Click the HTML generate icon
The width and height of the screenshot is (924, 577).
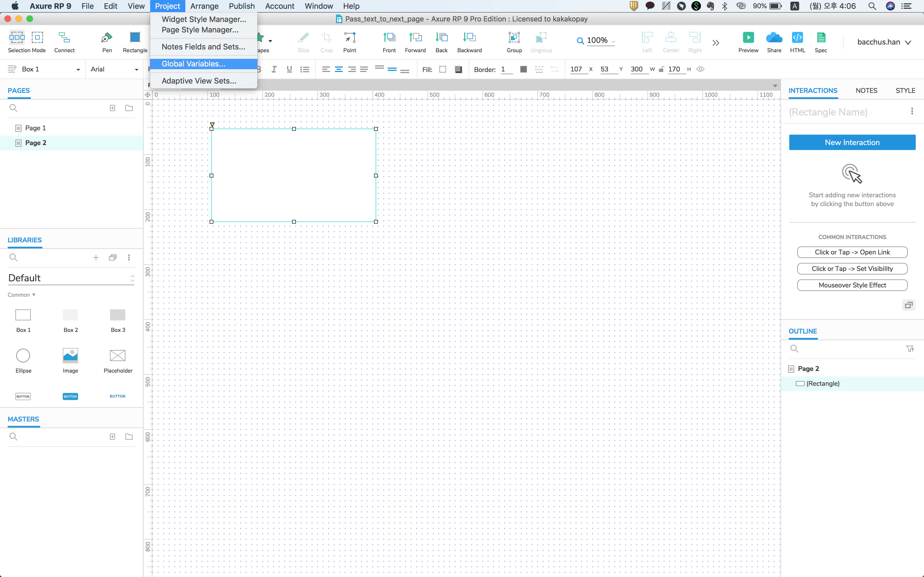[797, 37]
